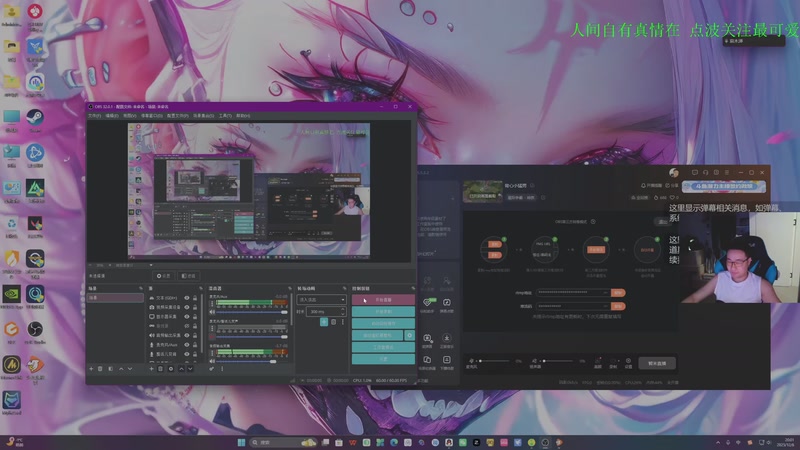Image resolution: width=800 pixels, height=450 pixels.
Task: Unlock the 文本 (GDI+) source lock
Action: (195, 298)
